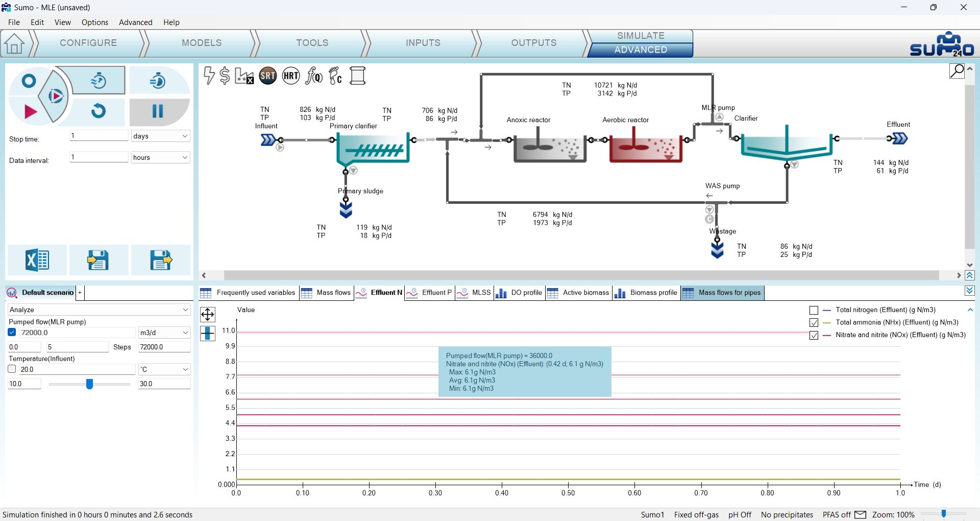980x521 pixels.
Task: Click the center play-in-circle simulation mode icon
Action: (x=55, y=96)
